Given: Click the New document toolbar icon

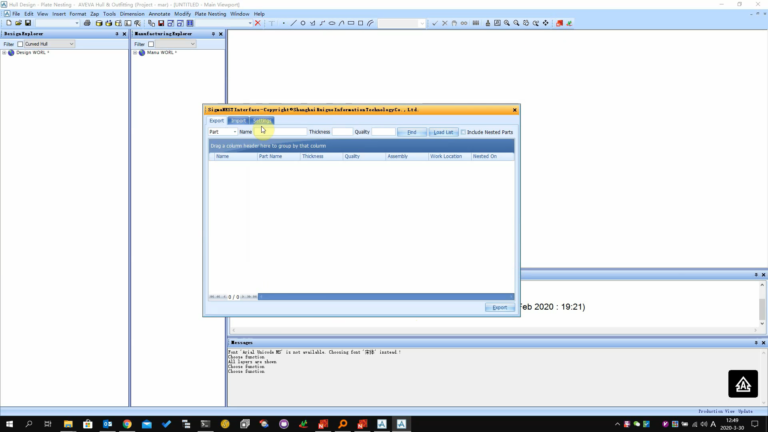Looking at the screenshot, I should 8,23.
